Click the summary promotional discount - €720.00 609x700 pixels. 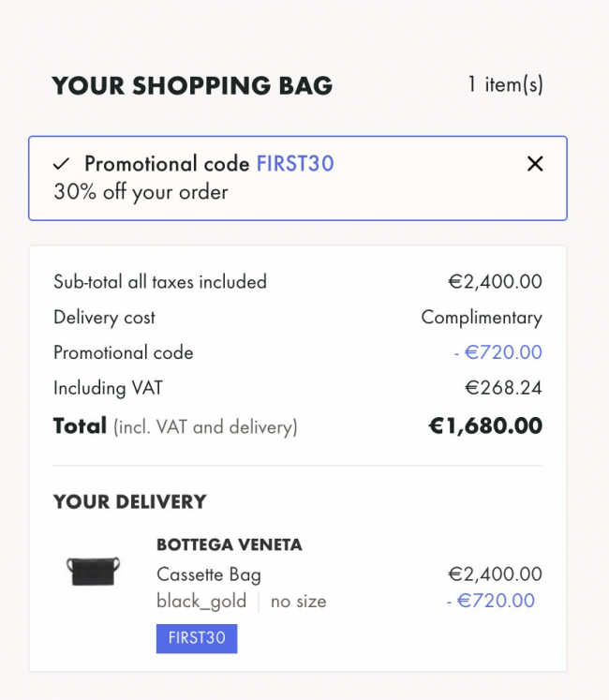pos(497,353)
